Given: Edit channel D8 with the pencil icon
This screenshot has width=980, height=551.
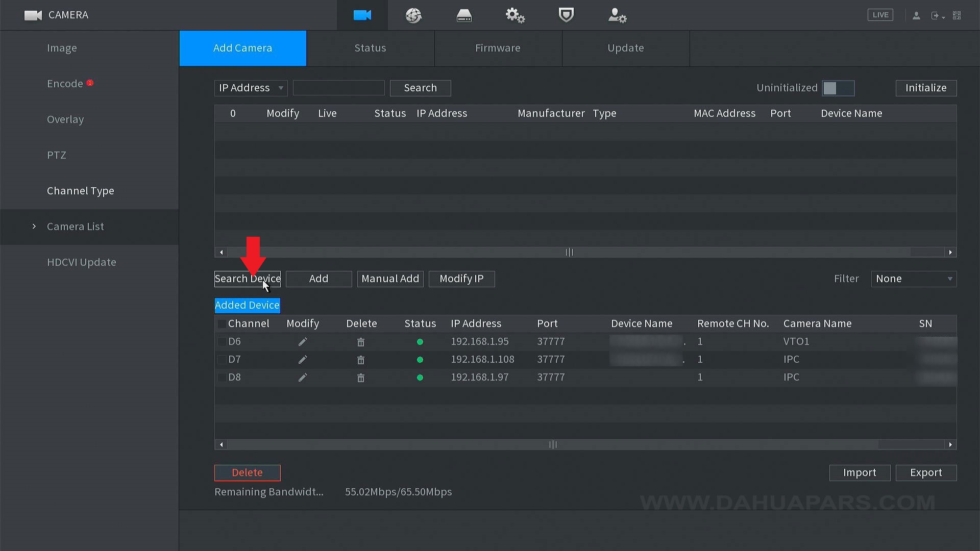Looking at the screenshot, I should pos(303,378).
